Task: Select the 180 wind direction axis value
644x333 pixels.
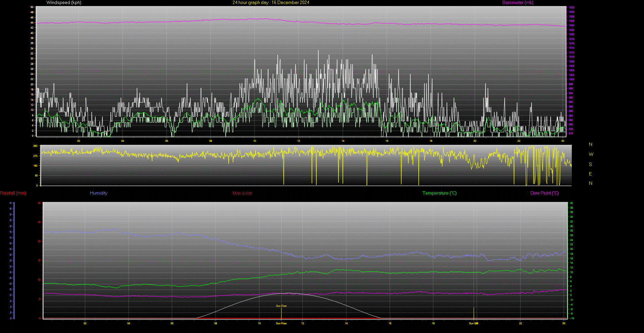Action: pyautogui.click(x=36, y=166)
